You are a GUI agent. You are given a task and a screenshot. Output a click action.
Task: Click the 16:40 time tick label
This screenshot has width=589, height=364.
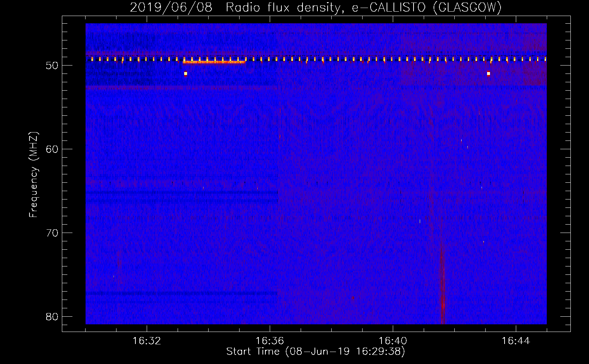point(393,341)
